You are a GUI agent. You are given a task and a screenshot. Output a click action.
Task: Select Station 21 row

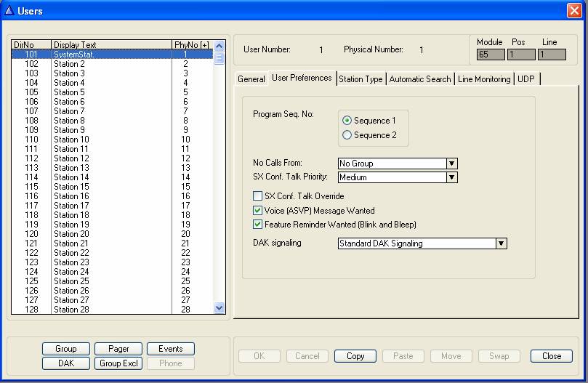112,243
